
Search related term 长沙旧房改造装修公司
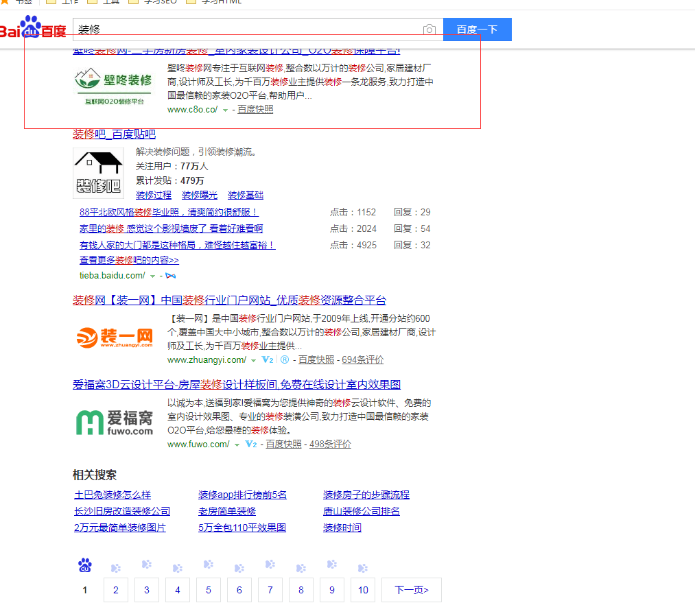tap(122, 511)
